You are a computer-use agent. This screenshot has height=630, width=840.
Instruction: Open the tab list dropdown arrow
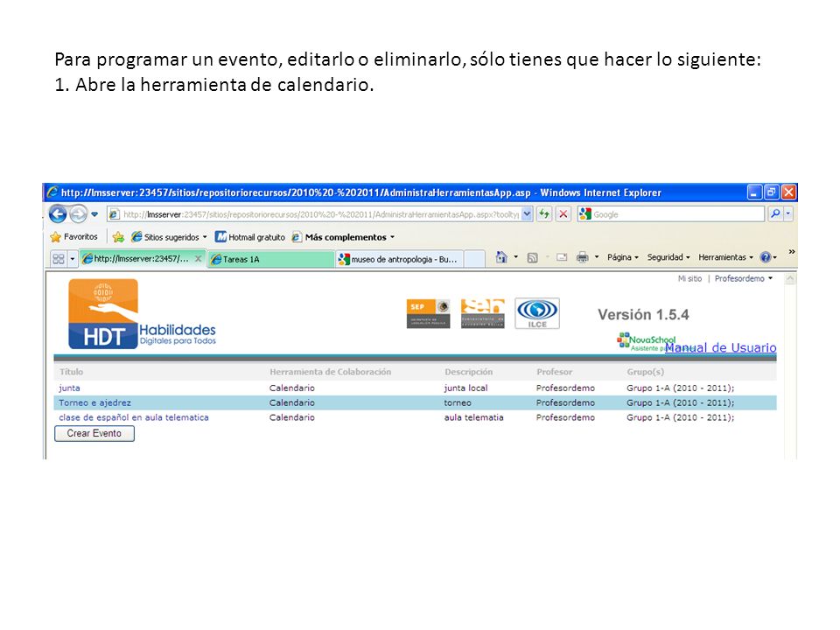click(x=73, y=259)
